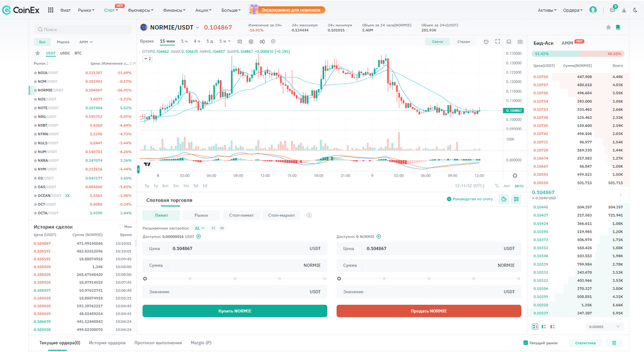Open the AL advanced settings dropdown
The height and width of the screenshot is (352, 644).
200,228
